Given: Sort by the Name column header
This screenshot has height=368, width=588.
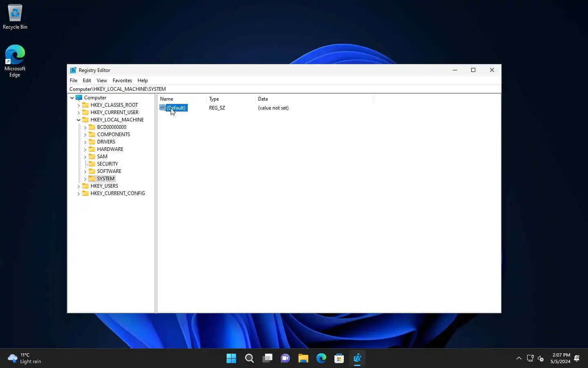Looking at the screenshot, I should click(x=182, y=99).
